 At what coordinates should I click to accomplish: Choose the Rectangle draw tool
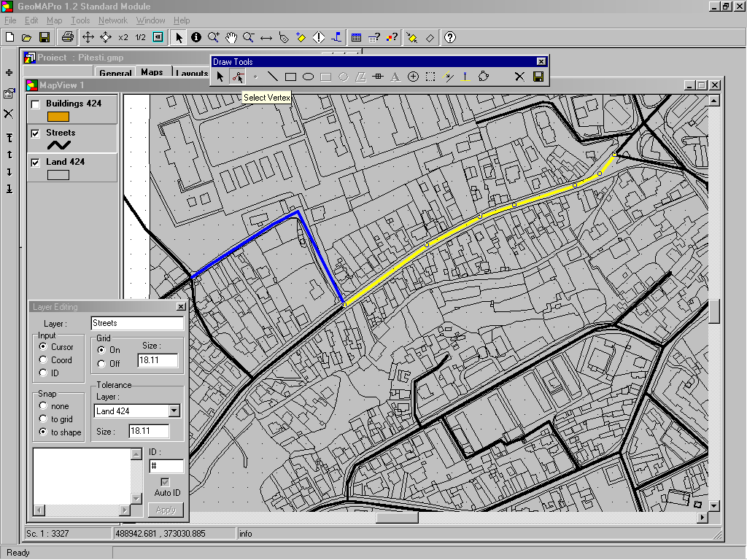pyautogui.click(x=290, y=77)
